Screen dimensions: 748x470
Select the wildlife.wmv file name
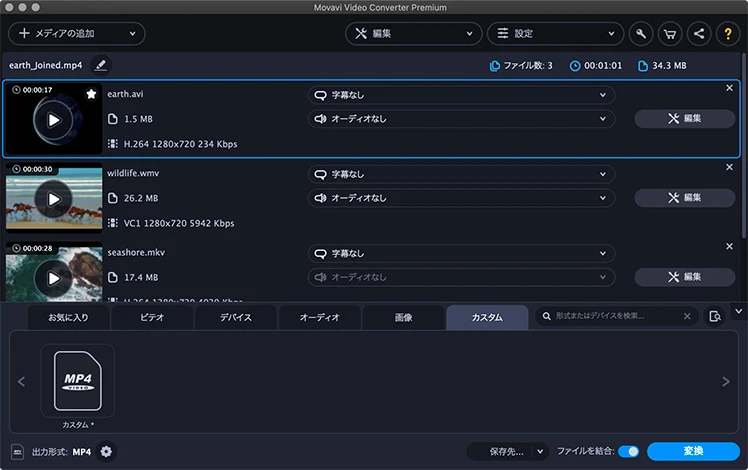pyautogui.click(x=133, y=173)
